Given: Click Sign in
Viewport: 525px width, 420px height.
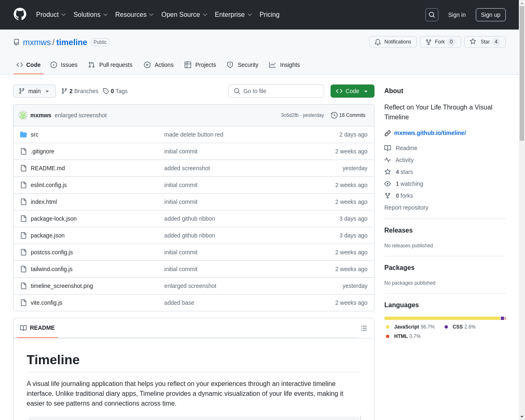Looking at the screenshot, I should coord(457,15).
